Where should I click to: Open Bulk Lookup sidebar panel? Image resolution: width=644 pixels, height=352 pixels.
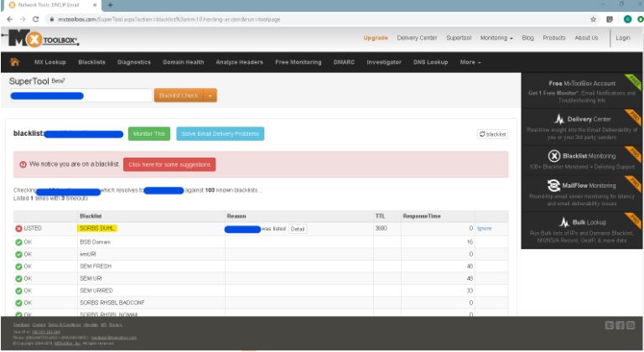[x=582, y=230]
